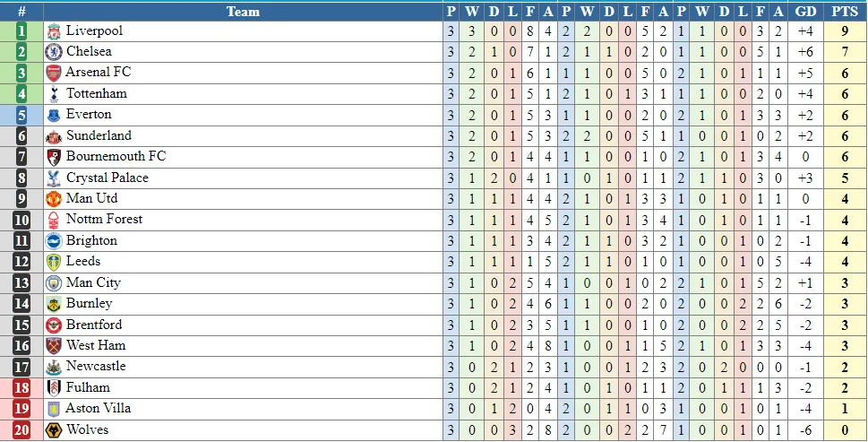Viewport: 868px width, 442px height.
Task: Click the Wolves club crest icon
Action: tap(54, 430)
